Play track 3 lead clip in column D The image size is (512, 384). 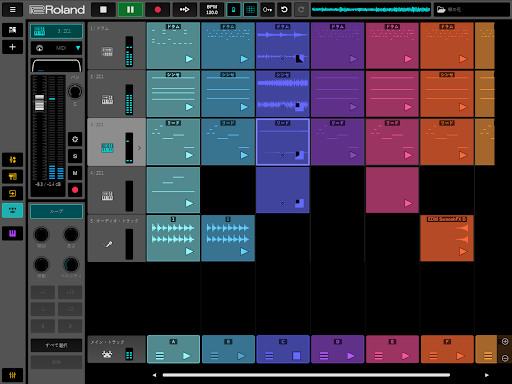coord(353,155)
